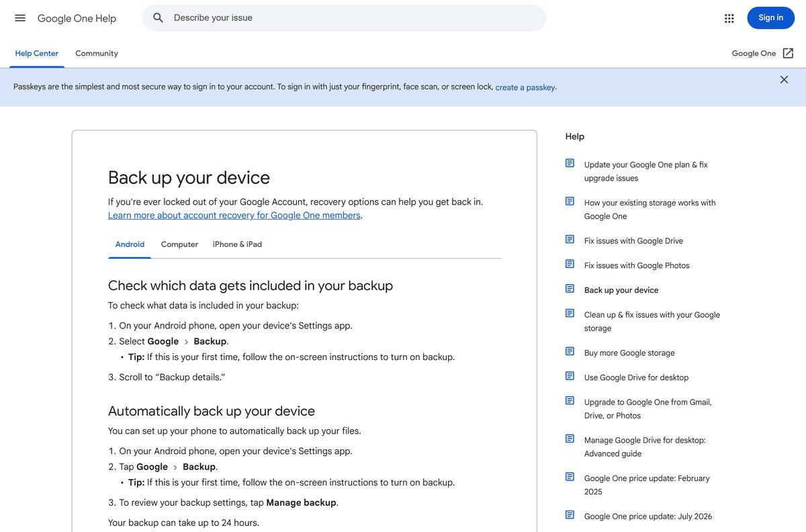
Task: Open Manage Google Drive for desktop Advanced guide
Action: (x=645, y=447)
